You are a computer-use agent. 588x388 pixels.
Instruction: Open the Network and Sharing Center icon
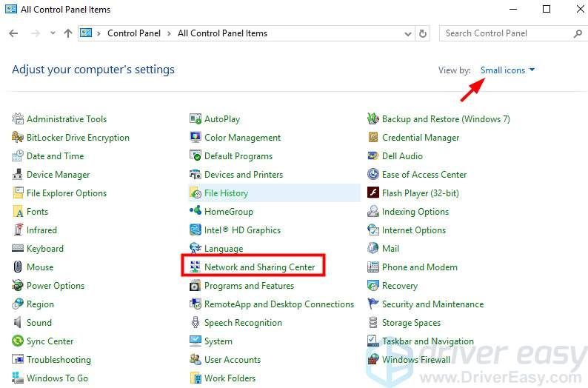(x=196, y=267)
